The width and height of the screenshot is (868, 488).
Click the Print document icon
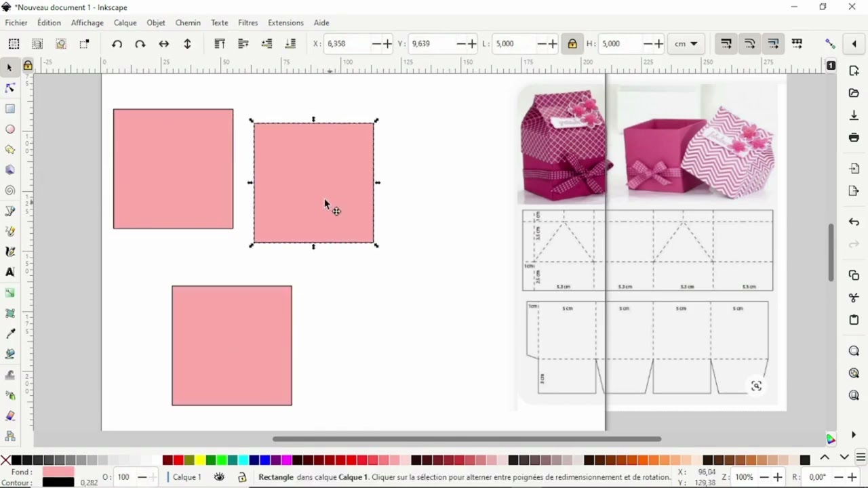coord(854,138)
